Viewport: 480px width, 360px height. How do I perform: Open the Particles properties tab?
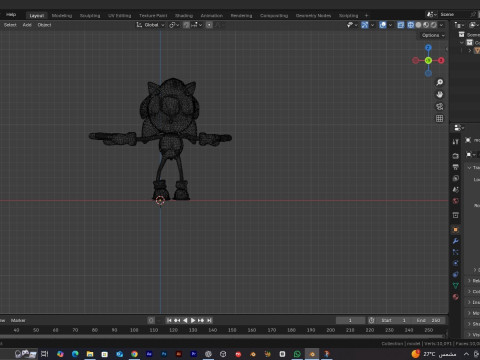click(456, 252)
